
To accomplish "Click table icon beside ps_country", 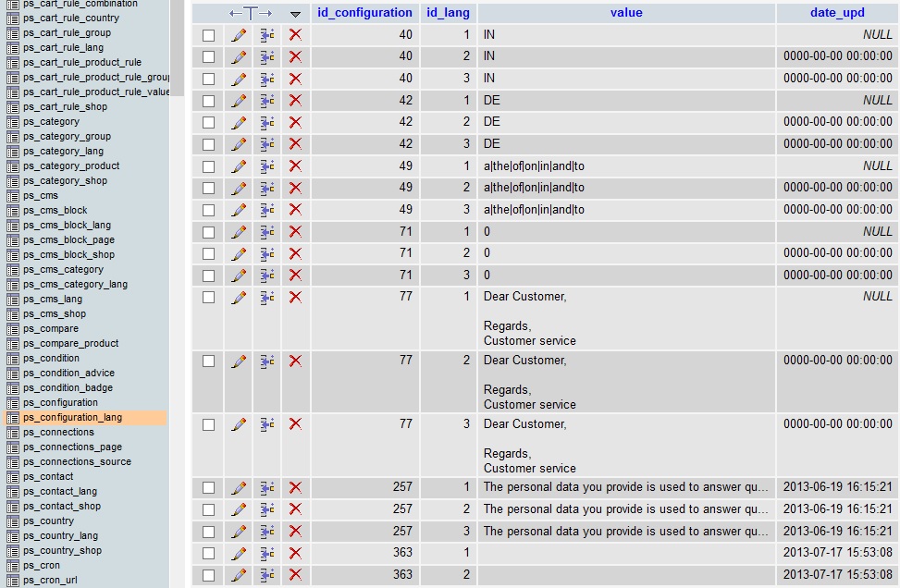I will pos(13,521).
